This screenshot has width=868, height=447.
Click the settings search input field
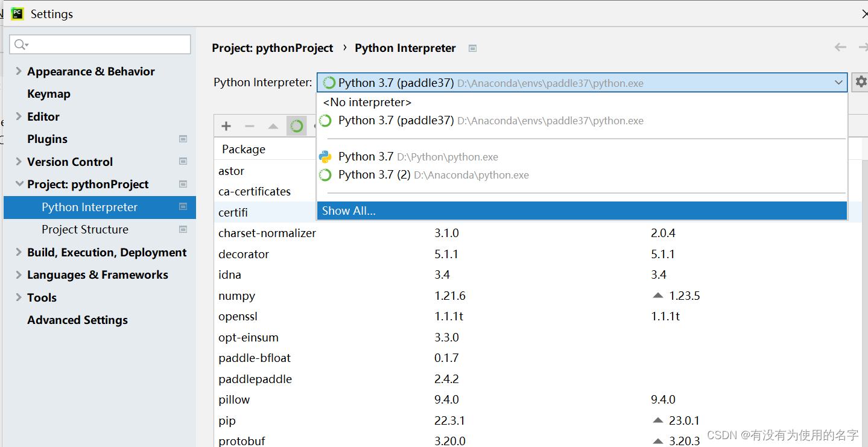click(x=100, y=45)
